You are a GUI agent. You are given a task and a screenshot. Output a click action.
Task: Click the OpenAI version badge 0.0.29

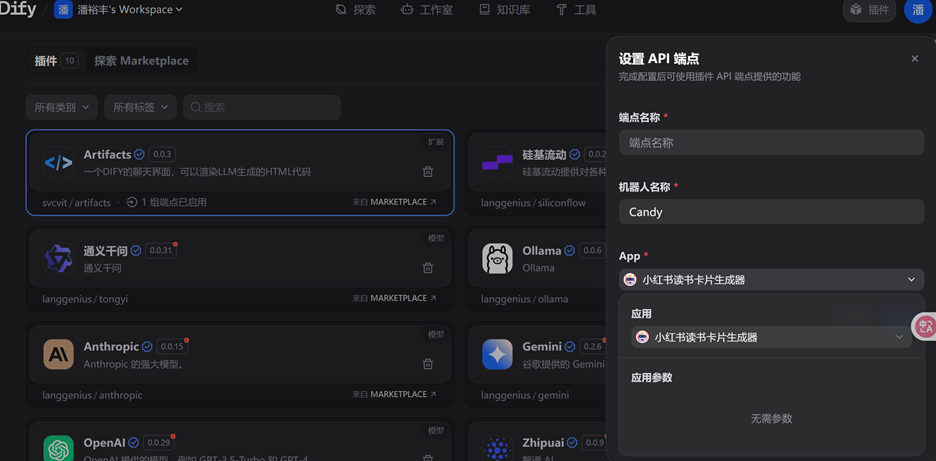159,443
